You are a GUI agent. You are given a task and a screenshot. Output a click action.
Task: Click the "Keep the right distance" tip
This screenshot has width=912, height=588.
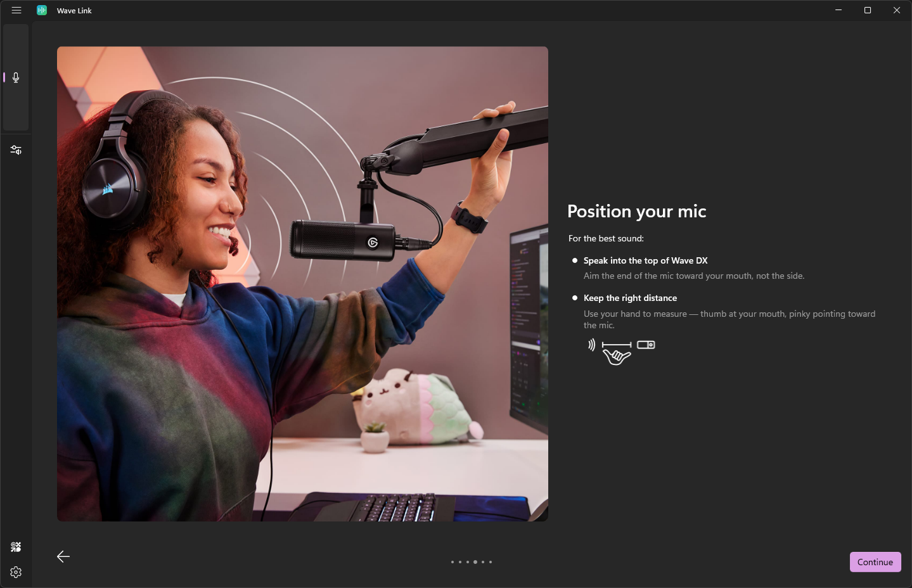(630, 298)
